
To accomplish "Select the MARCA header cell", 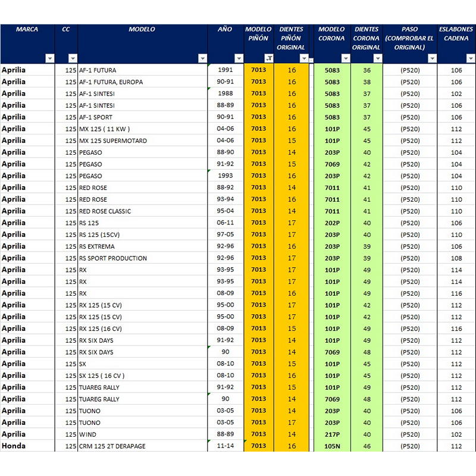I will [27, 43].
